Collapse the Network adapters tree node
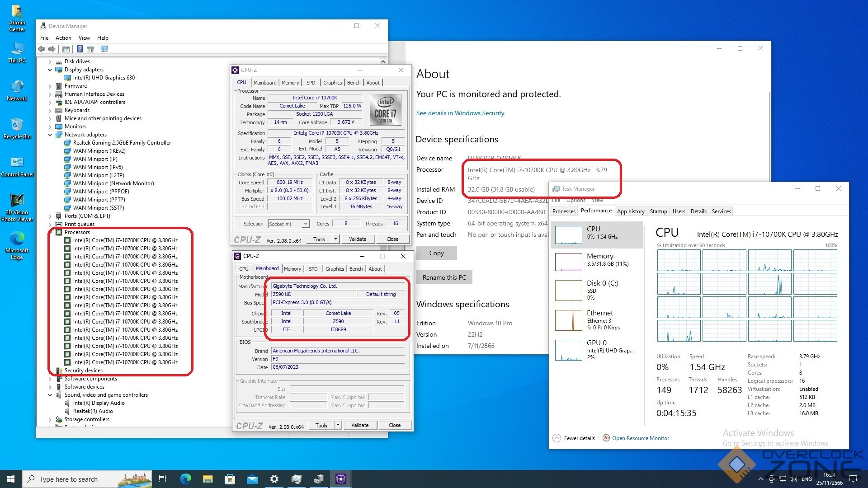Screen dimensions: 868x488 [50, 135]
